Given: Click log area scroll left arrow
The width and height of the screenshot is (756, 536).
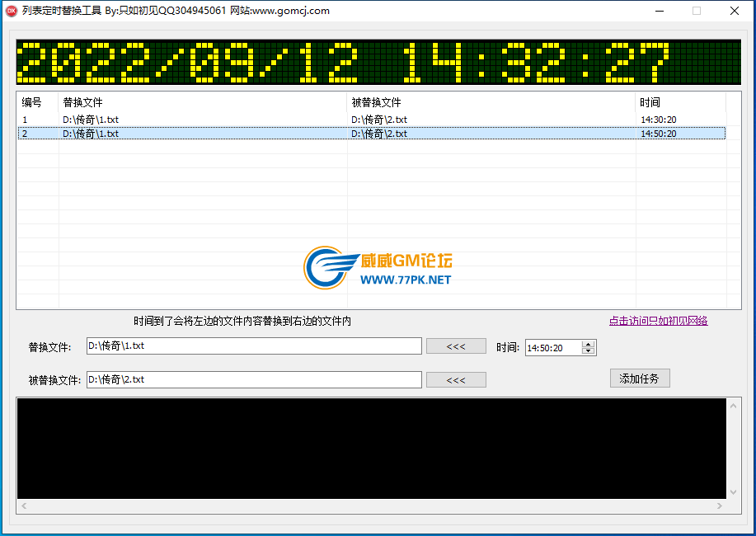Looking at the screenshot, I should point(23,505).
